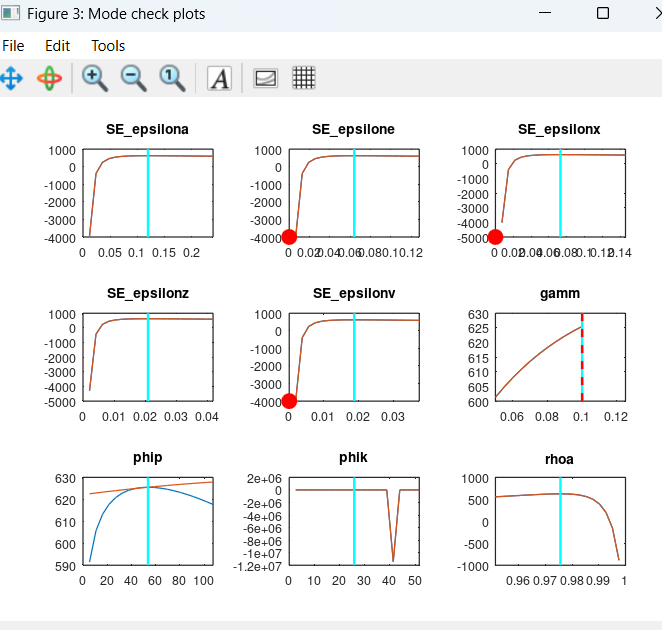Open the File menu
662x630 pixels.
point(13,46)
